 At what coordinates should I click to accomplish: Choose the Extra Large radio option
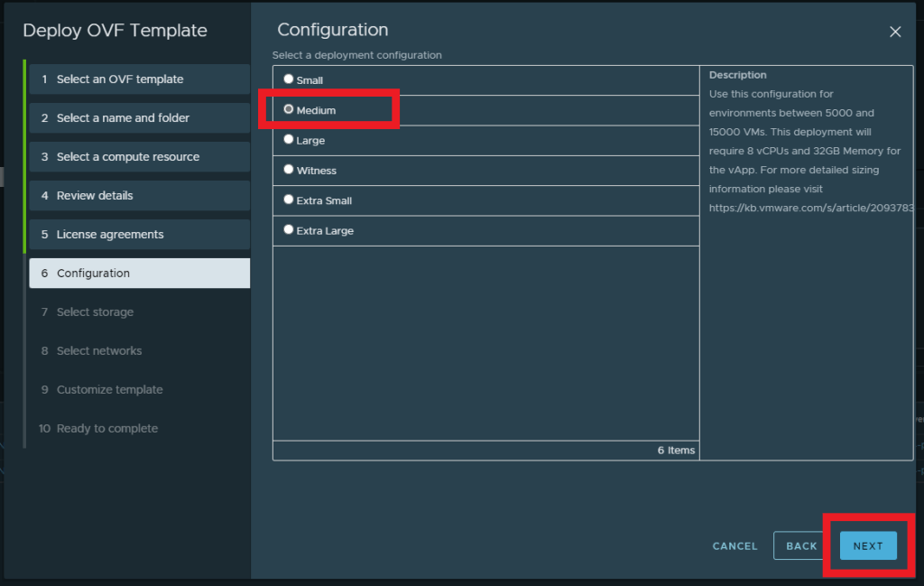click(289, 230)
